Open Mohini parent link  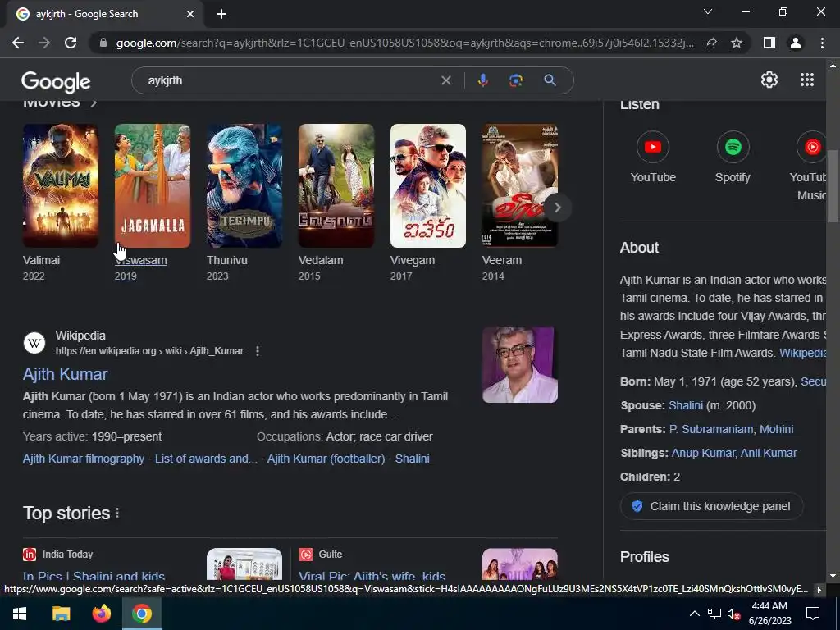click(776, 429)
